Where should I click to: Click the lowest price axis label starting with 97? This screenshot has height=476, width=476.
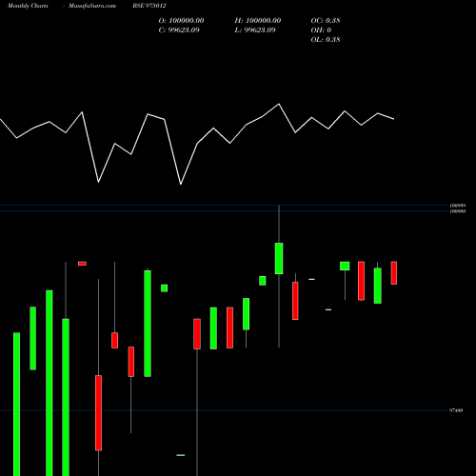456,410
